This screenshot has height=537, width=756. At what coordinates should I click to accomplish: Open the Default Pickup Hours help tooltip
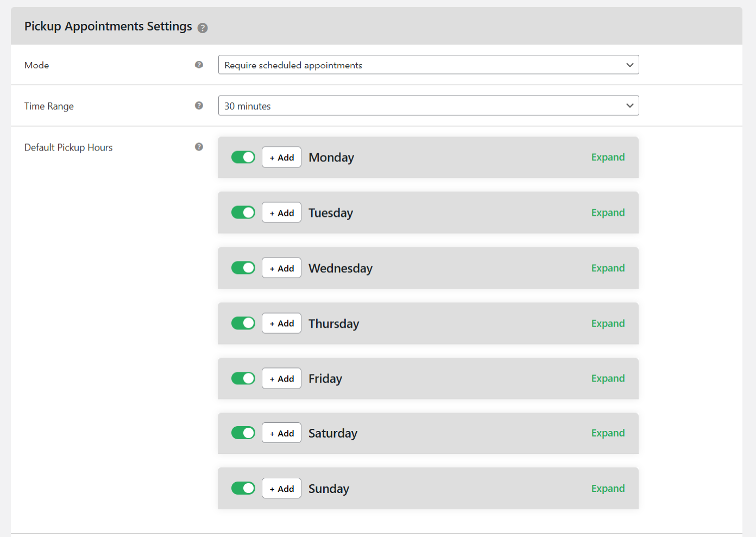pyautogui.click(x=199, y=147)
